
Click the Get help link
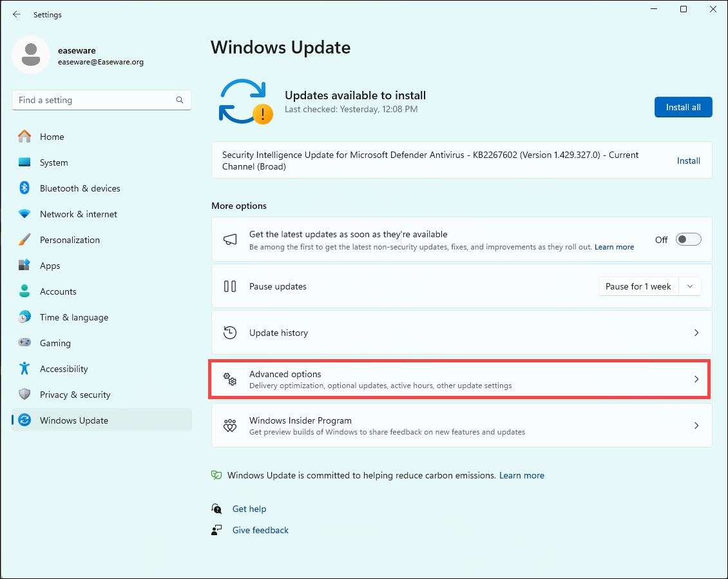coord(249,509)
